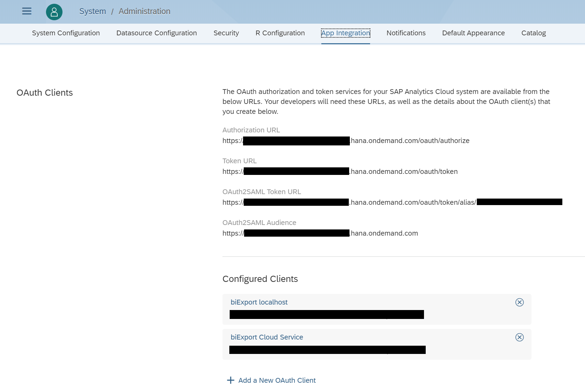Open the Notifications tab

click(406, 33)
